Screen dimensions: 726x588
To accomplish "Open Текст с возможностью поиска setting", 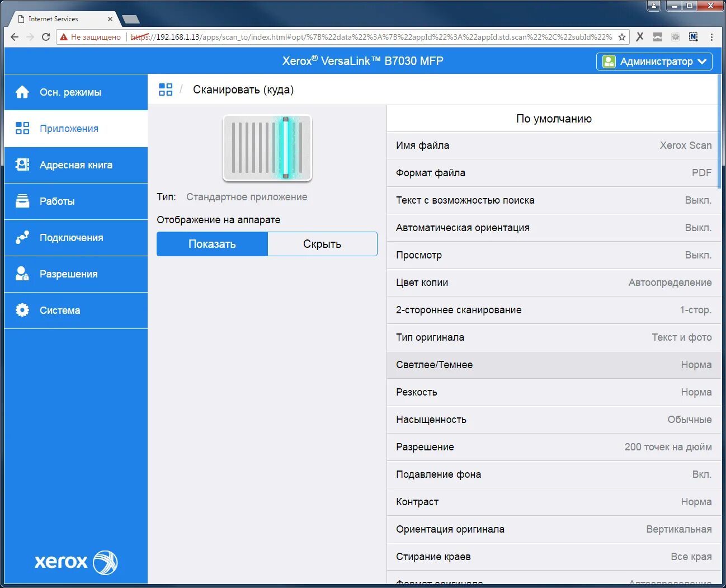I will pyautogui.click(x=554, y=200).
